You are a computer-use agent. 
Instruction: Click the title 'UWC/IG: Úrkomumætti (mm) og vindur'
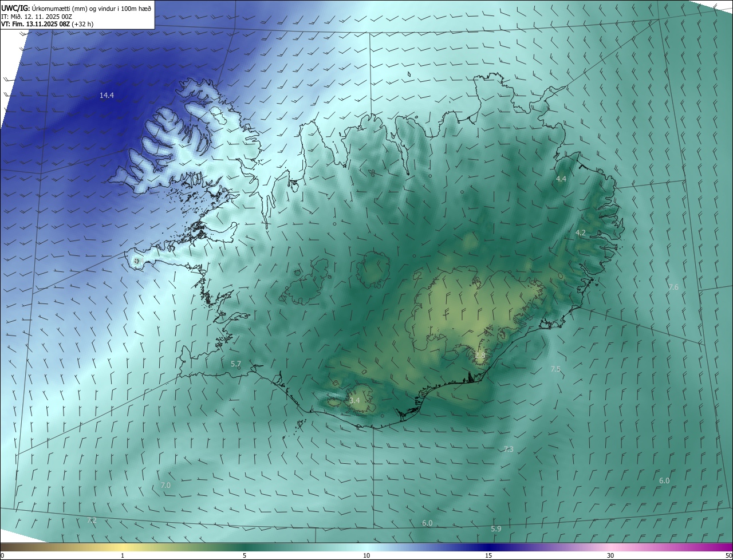[76, 7]
